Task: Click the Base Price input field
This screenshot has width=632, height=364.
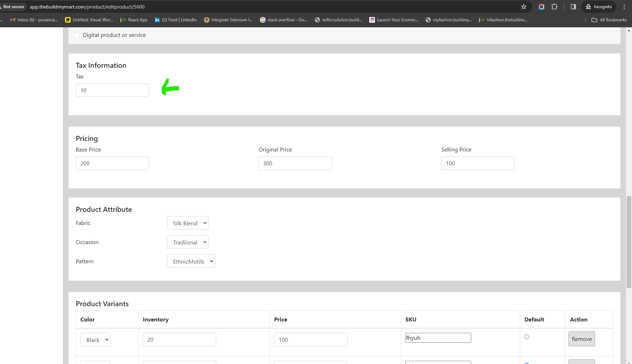Action: (112, 163)
